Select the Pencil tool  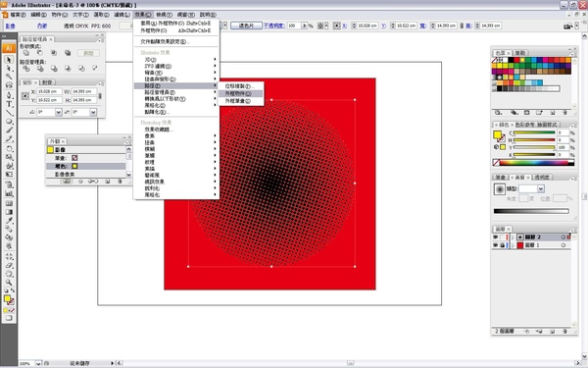coord(9,139)
